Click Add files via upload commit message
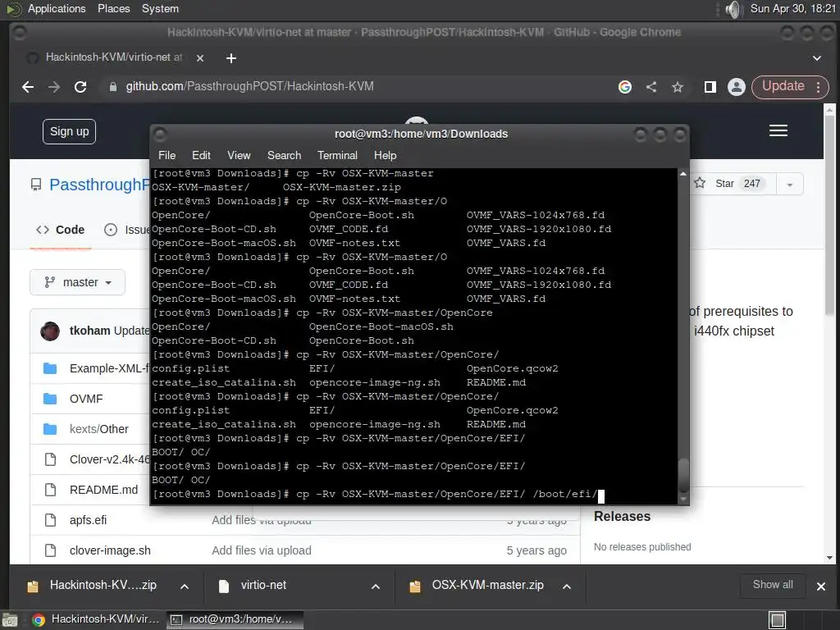Screen dimensions: 840x630 click(x=262, y=550)
